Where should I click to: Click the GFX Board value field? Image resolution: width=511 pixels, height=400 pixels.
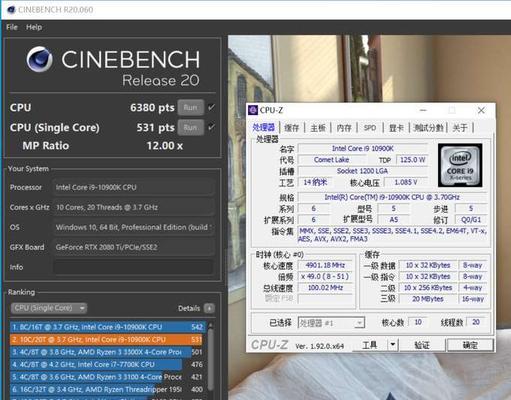(133, 247)
